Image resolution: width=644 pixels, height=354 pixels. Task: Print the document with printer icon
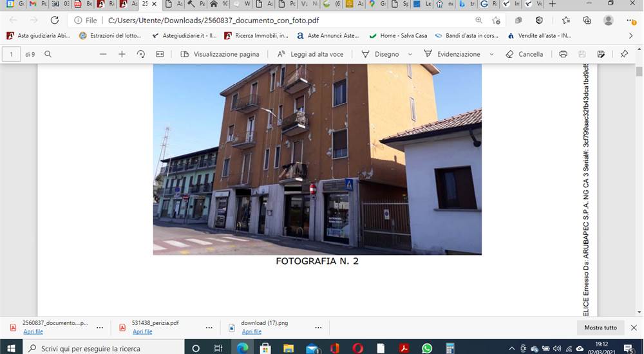563,54
